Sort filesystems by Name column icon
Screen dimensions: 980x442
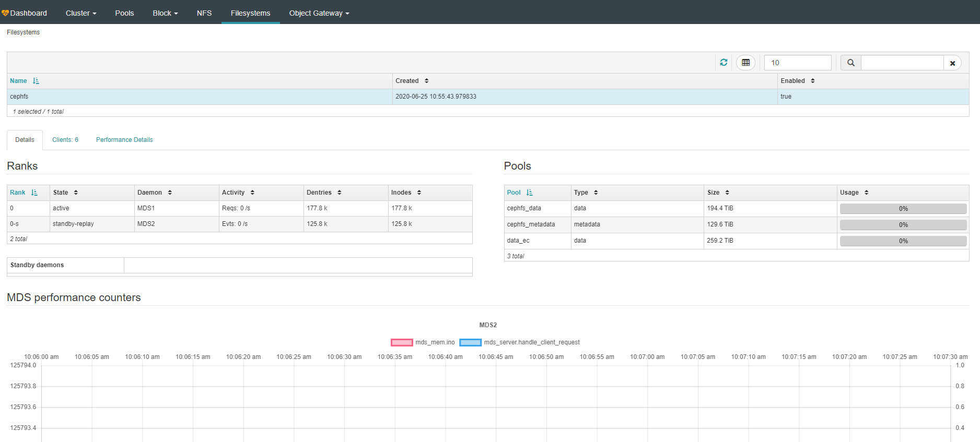click(x=36, y=81)
